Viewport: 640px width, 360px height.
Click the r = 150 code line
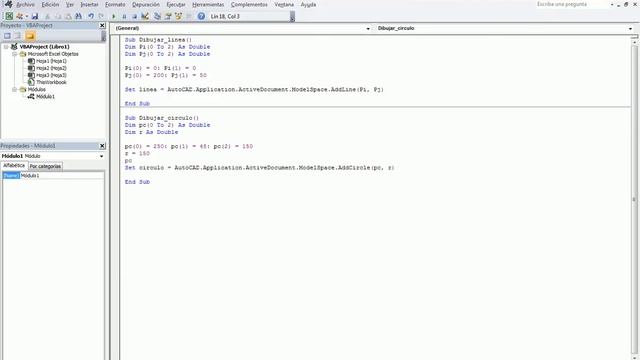pyautogui.click(x=137, y=153)
